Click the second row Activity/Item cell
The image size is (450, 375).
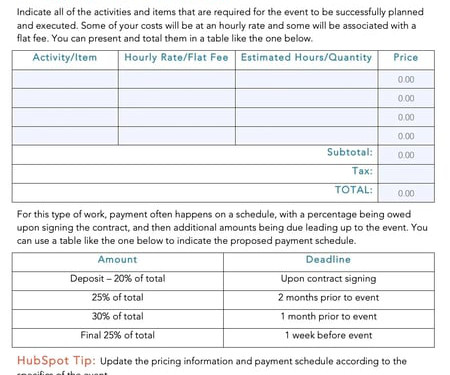click(x=65, y=98)
